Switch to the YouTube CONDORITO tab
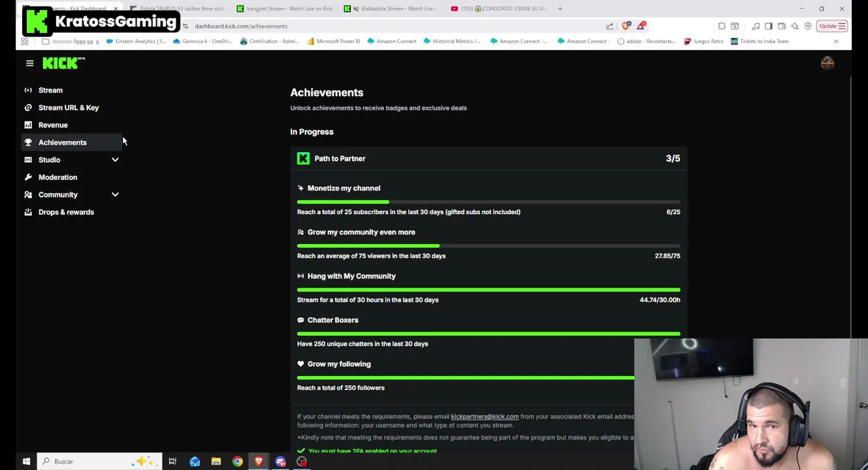 pyautogui.click(x=498, y=8)
